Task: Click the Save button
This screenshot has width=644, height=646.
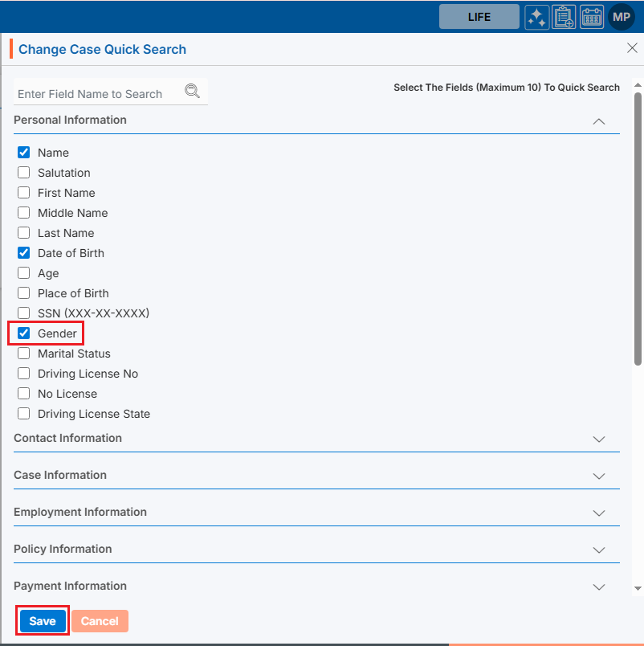Action: [43, 621]
